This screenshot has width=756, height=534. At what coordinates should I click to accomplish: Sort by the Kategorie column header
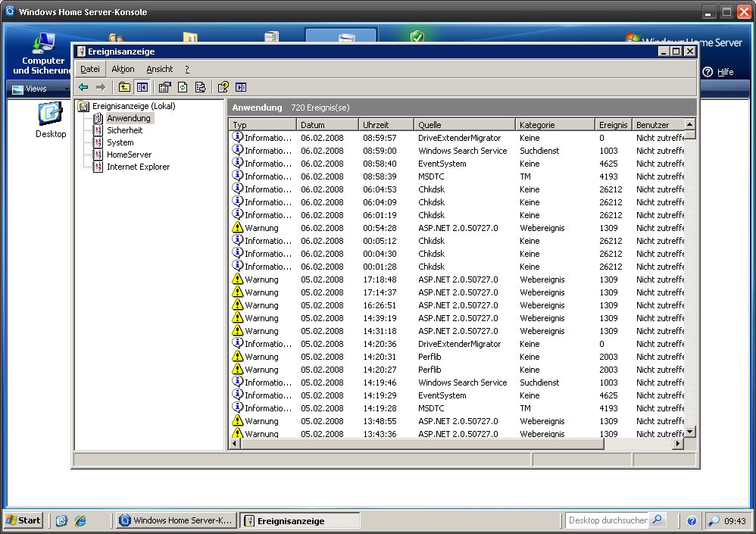pyautogui.click(x=555, y=125)
